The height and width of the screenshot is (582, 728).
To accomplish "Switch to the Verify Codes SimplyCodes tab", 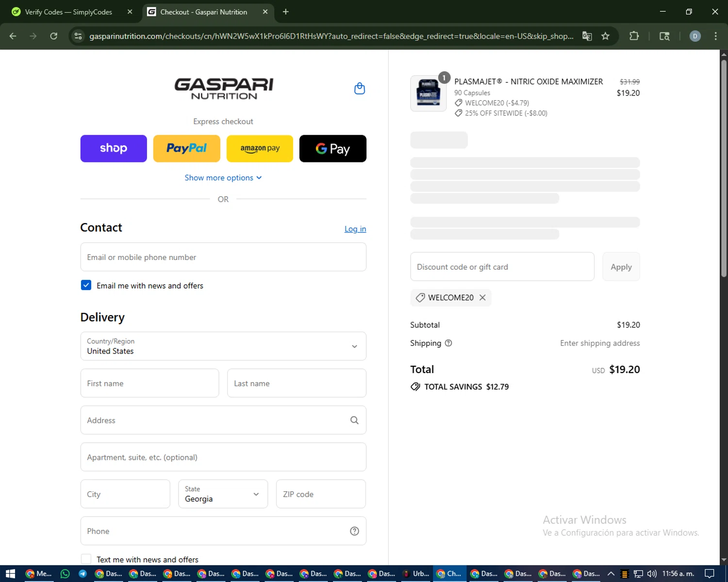I will (x=68, y=12).
